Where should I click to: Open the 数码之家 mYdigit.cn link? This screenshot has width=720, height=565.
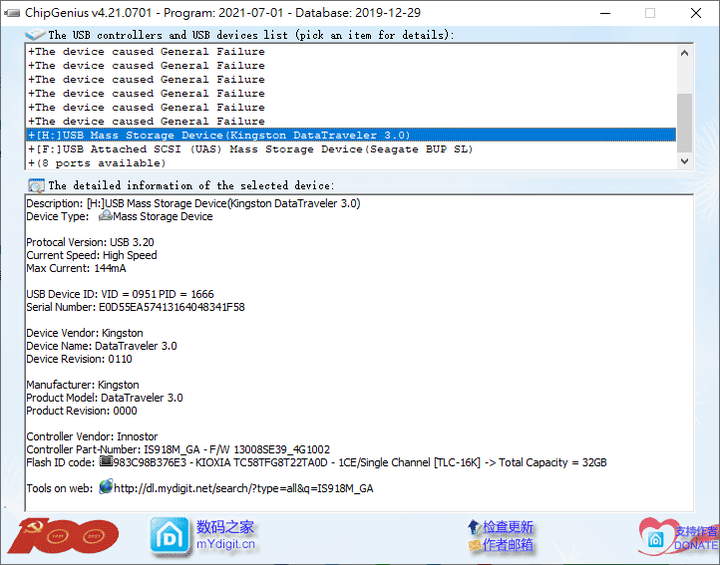[x=225, y=536]
